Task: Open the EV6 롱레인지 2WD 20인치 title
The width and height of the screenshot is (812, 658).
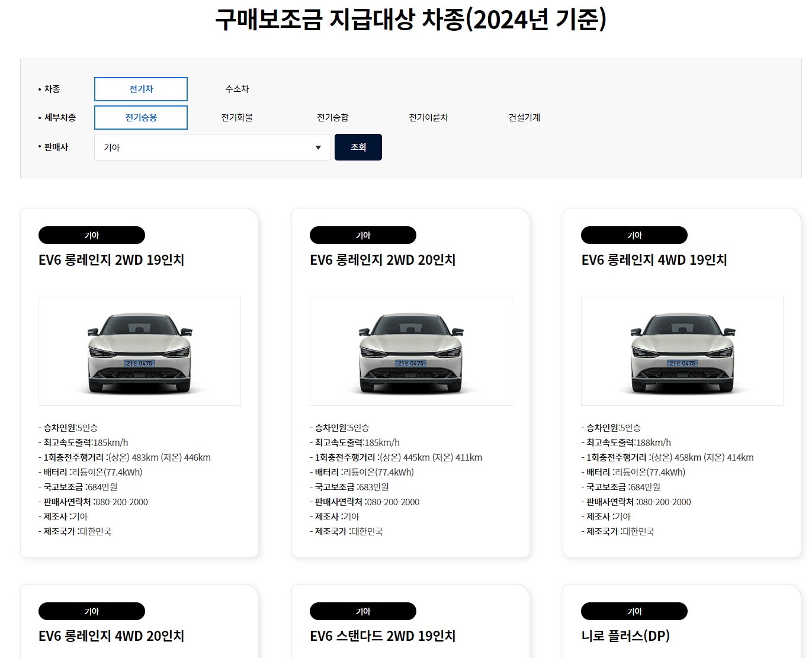Action: point(383,260)
